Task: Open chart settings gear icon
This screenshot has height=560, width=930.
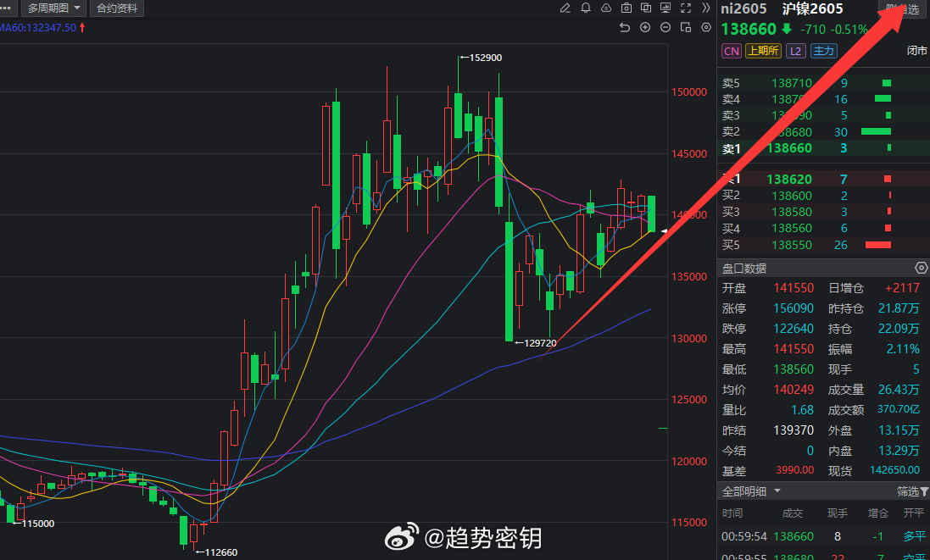Action: [705, 27]
